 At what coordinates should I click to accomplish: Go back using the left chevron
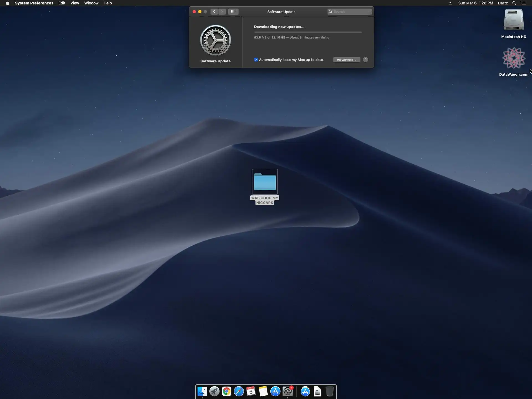(214, 12)
